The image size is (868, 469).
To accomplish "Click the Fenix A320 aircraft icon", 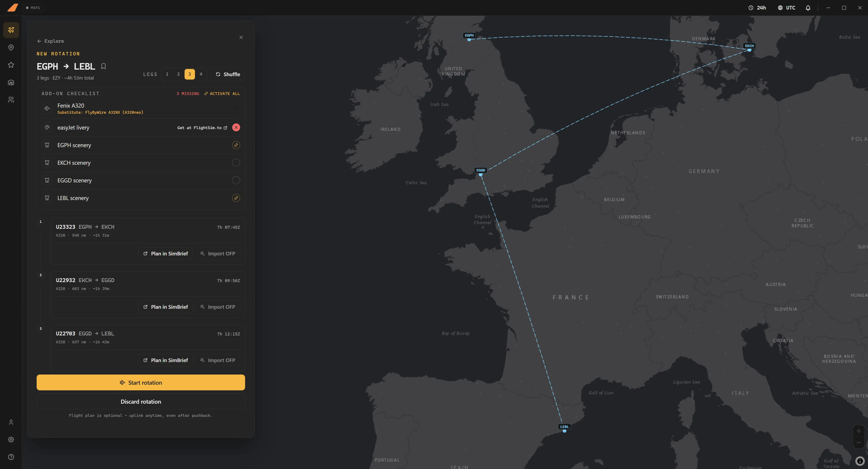I will [x=47, y=108].
